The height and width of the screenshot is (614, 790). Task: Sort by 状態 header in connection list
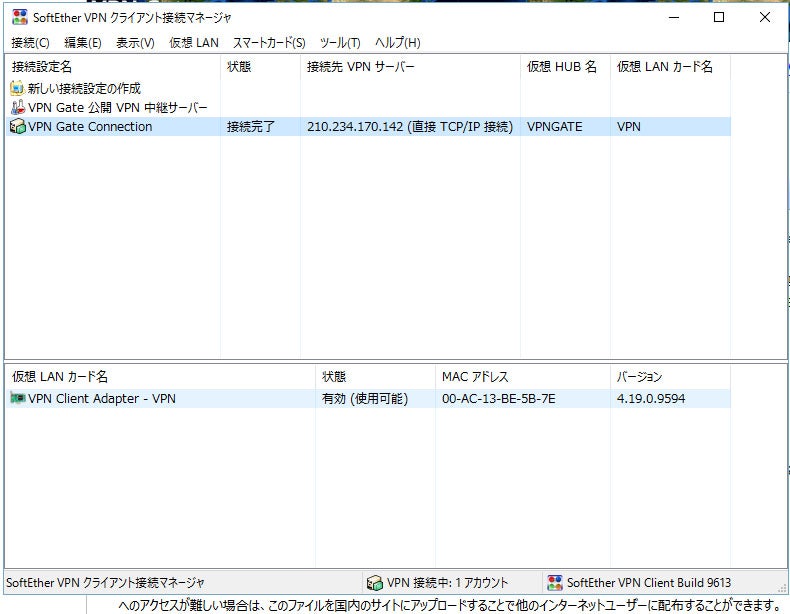pyautogui.click(x=260, y=66)
